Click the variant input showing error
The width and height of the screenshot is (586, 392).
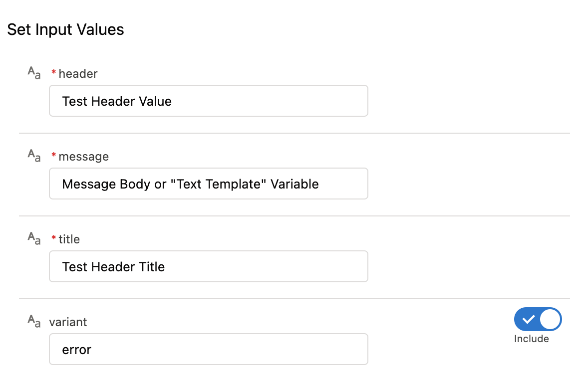[x=208, y=349]
